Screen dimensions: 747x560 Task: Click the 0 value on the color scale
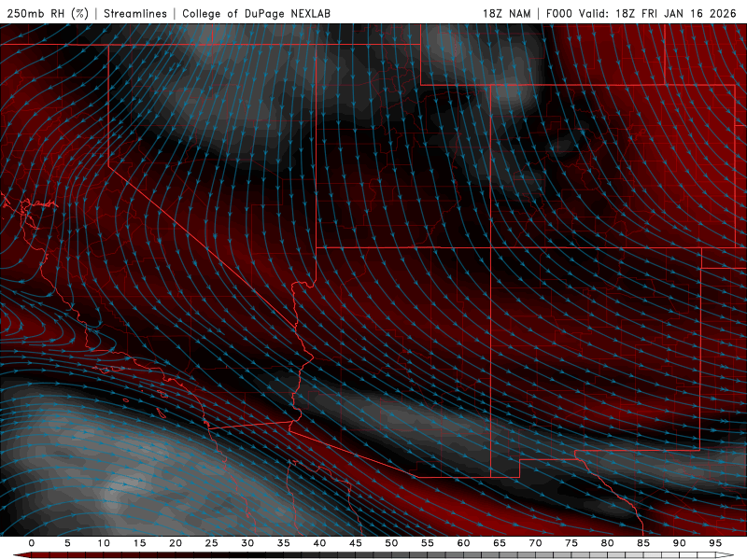(32, 543)
